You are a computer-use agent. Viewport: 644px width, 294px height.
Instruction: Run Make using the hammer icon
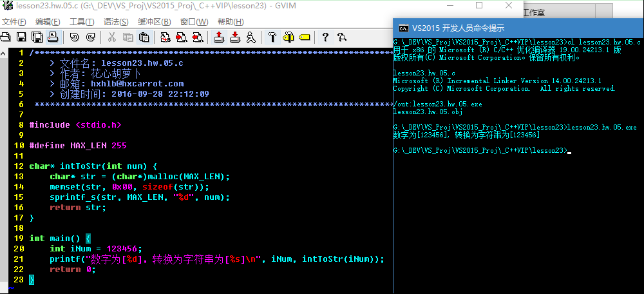[x=272, y=37]
